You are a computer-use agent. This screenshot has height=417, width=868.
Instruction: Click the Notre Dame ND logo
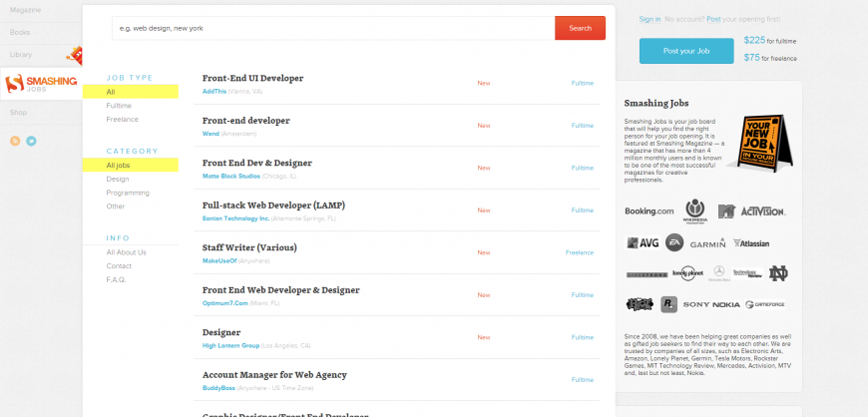[x=778, y=273]
